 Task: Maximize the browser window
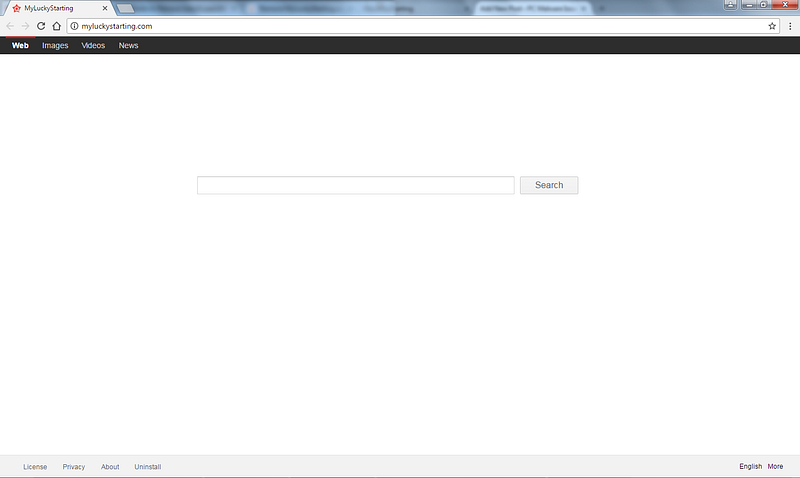[x=764, y=5]
